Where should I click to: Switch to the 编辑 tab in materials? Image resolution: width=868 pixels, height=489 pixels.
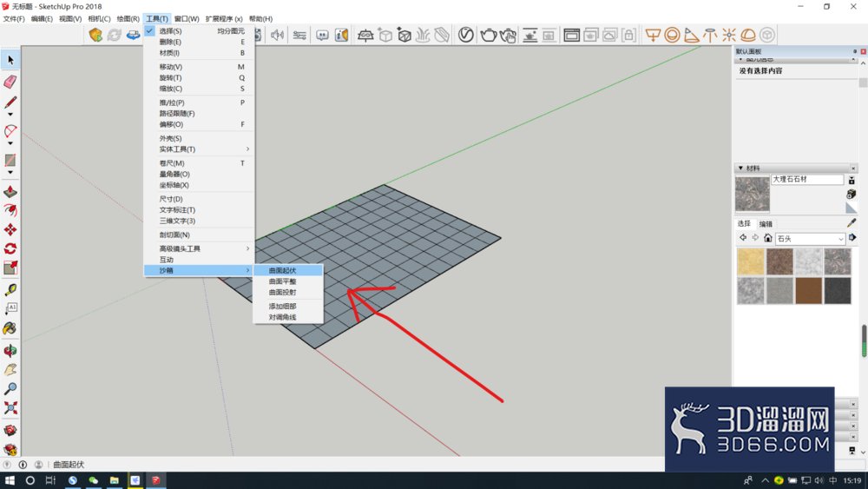[x=766, y=224]
